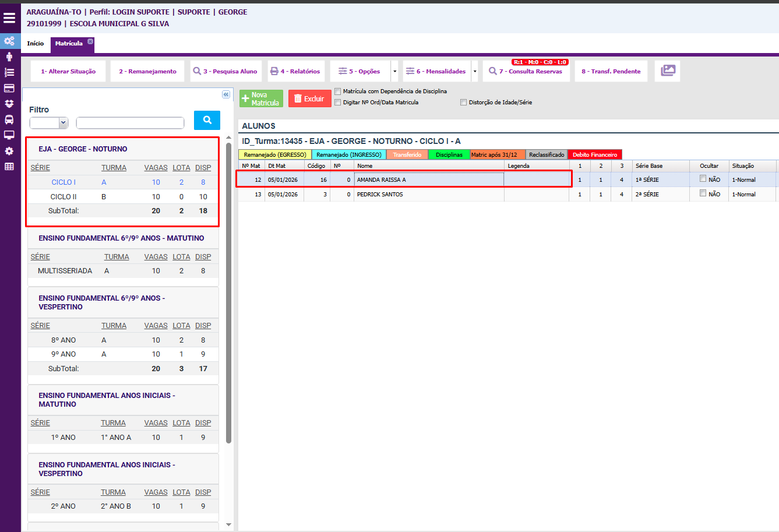Click the credit card sidebar icon
Screen dimensions: 779x532
(x=9, y=88)
